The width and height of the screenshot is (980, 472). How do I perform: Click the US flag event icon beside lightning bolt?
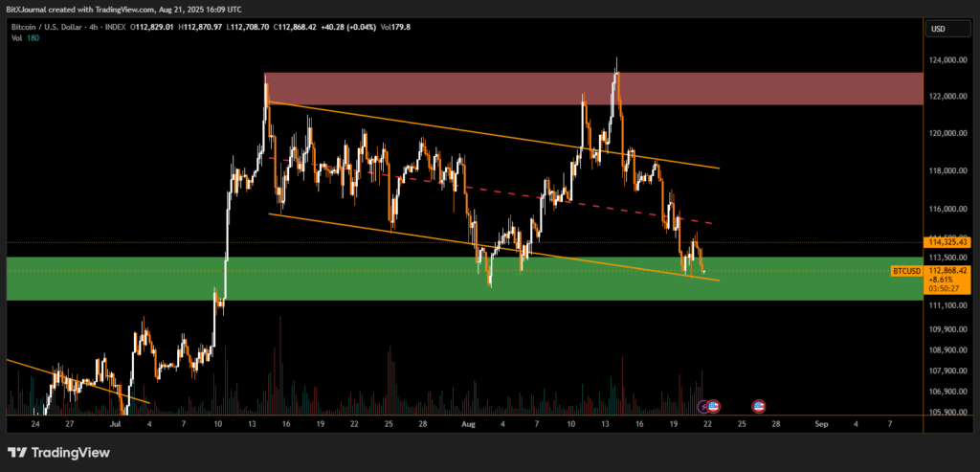tap(714, 406)
